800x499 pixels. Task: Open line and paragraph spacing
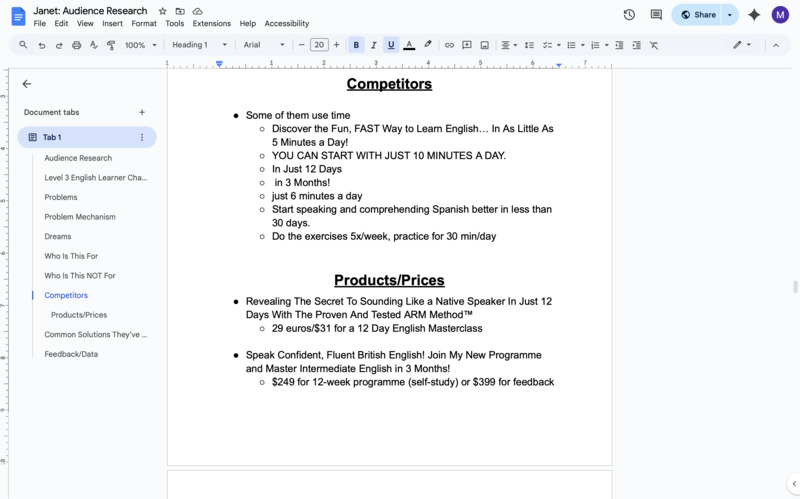pos(529,45)
